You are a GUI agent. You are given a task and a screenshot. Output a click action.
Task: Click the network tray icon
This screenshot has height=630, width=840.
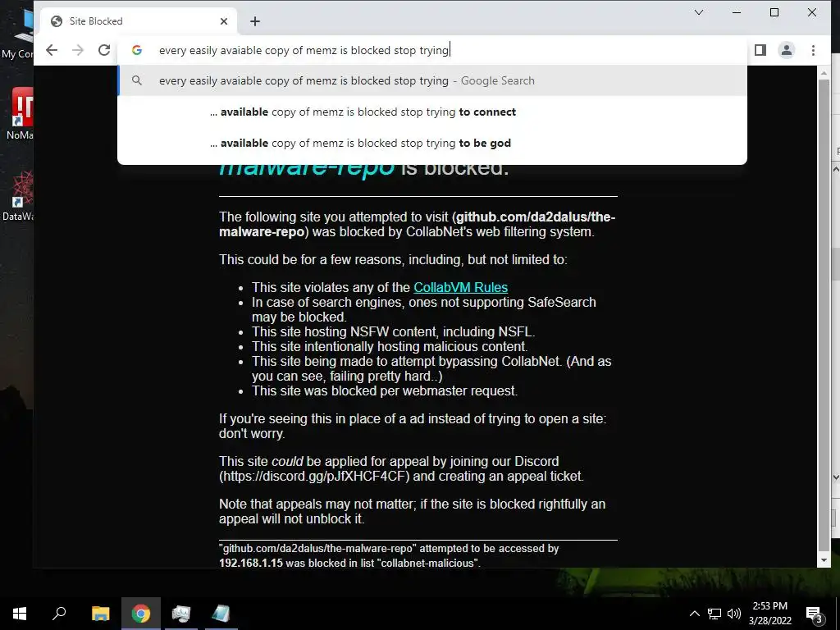point(714,614)
